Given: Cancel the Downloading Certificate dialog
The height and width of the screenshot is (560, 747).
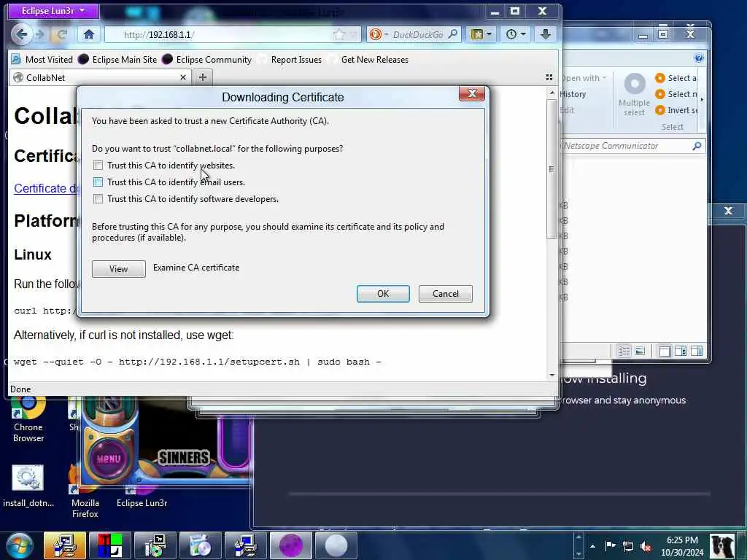Looking at the screenshot, I should pyautogui.click(x=446, y=294).
